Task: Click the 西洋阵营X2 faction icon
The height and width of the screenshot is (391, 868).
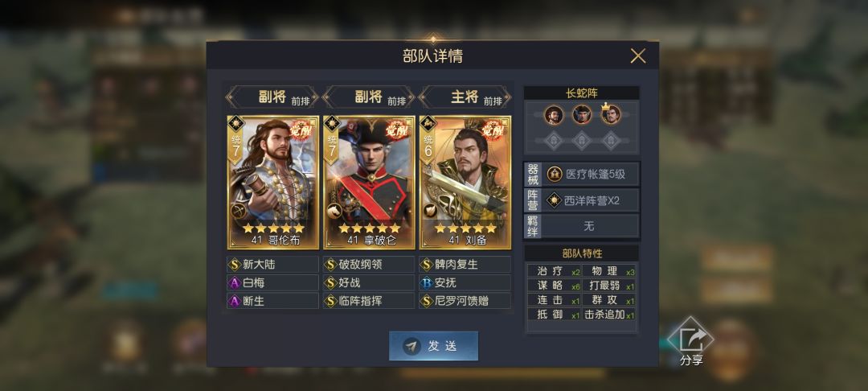Action: (x=554, y=200)
